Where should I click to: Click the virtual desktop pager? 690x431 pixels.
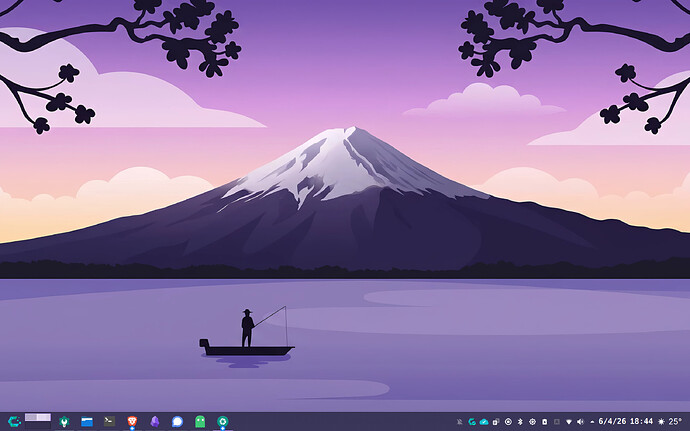pos(38,418)
